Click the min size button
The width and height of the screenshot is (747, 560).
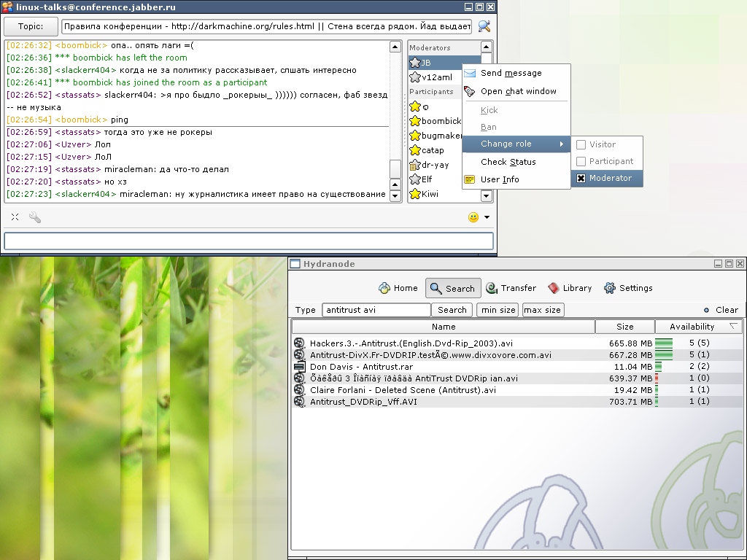(498, 310)
